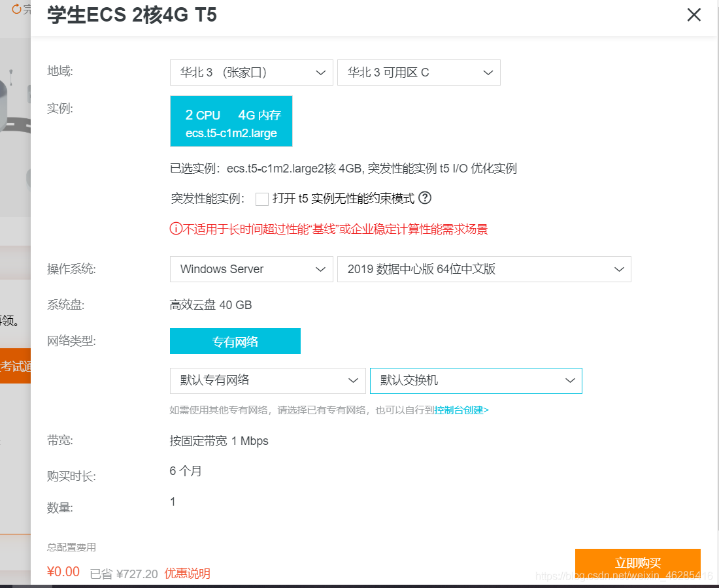Click the quantity value field showing 1

(x=173, y=501)
